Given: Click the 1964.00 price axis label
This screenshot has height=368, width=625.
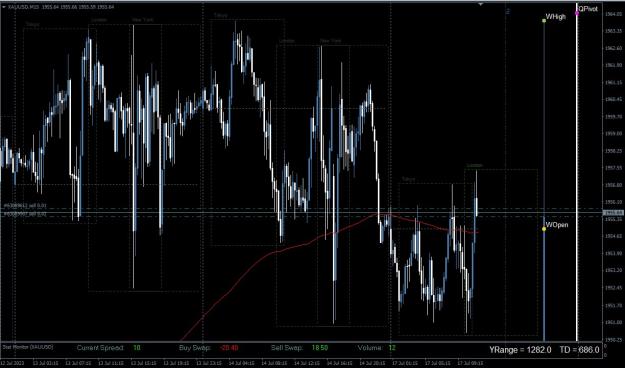Looking at the screenshot, I should (x=613, y=14).
